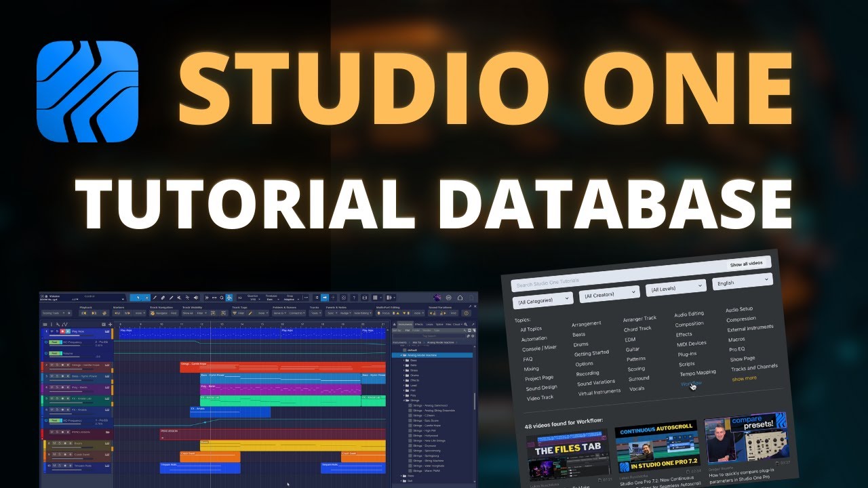Select the Arrow tool in the DAW toolbar
The image size is (868, 488).
[138, 298]
